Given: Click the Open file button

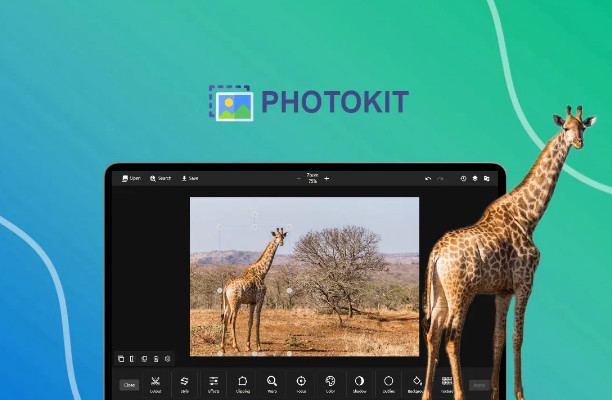Looking at the screenshot, I should tap(130, 178).
